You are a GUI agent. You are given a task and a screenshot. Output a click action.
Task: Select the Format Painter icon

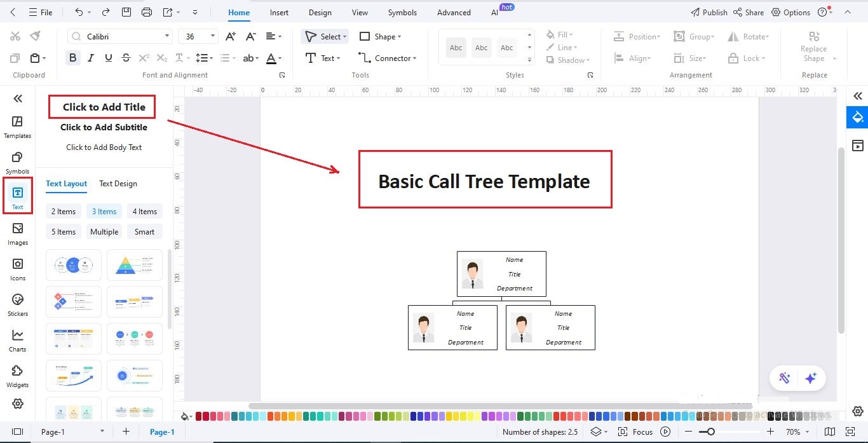pyautogui.click(x=36, y=36)
